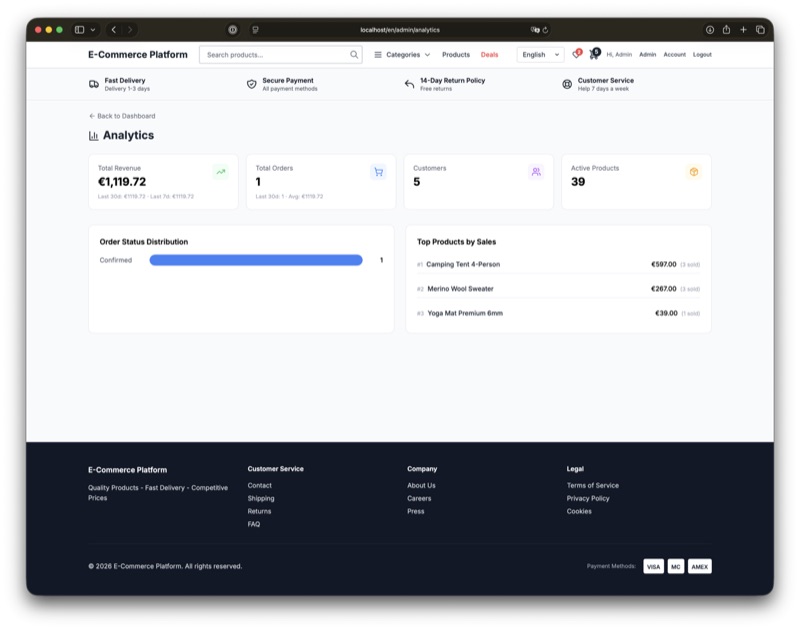Click the €1,119.72 total revenue value
This screenshot has width=800, height=630.
click(122, 182)
